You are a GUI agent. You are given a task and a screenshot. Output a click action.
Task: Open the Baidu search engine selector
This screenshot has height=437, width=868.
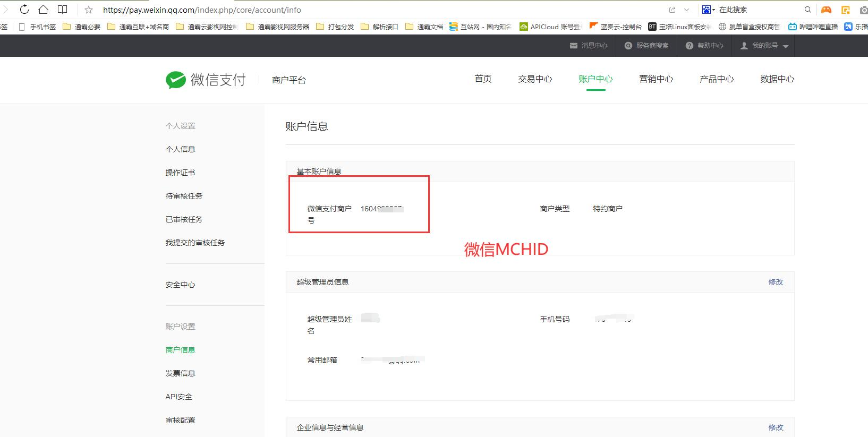[x=709, y=10]
